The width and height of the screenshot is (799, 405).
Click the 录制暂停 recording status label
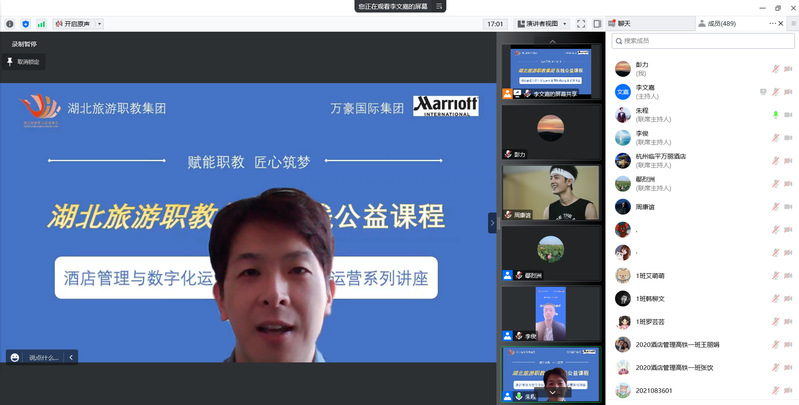pos(24,44)
